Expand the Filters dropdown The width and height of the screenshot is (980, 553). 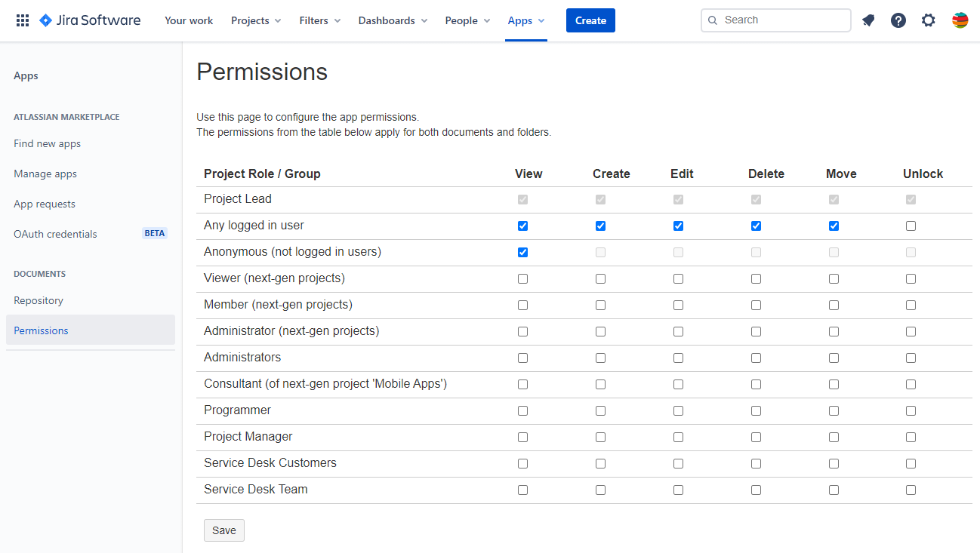320,20
